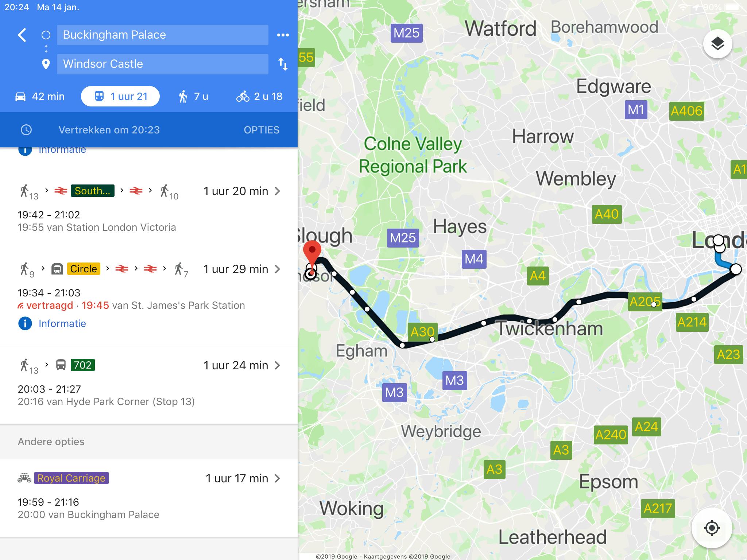Image resolution: width=747 pixels, height=560 pixels.
Task: Click the blue info icon under delayed route
Action: [x=25, y=323]
